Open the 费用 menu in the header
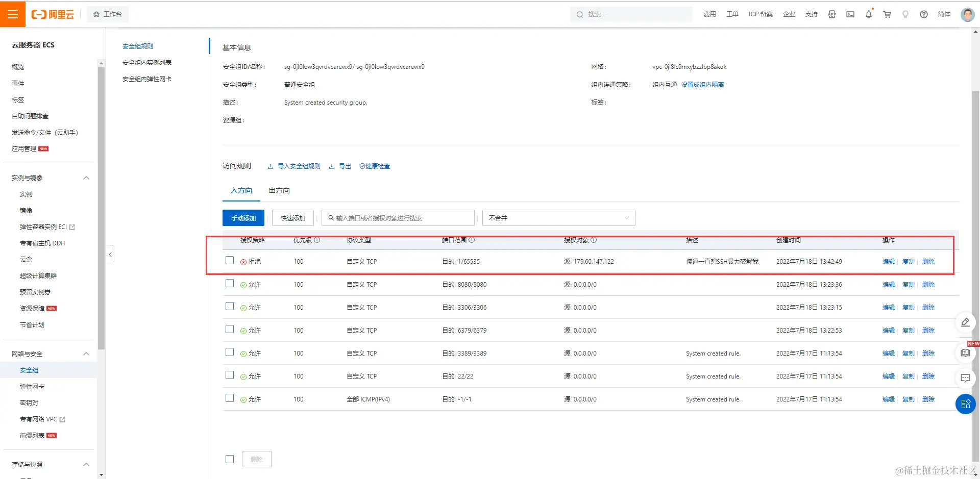 pos(710,14)
